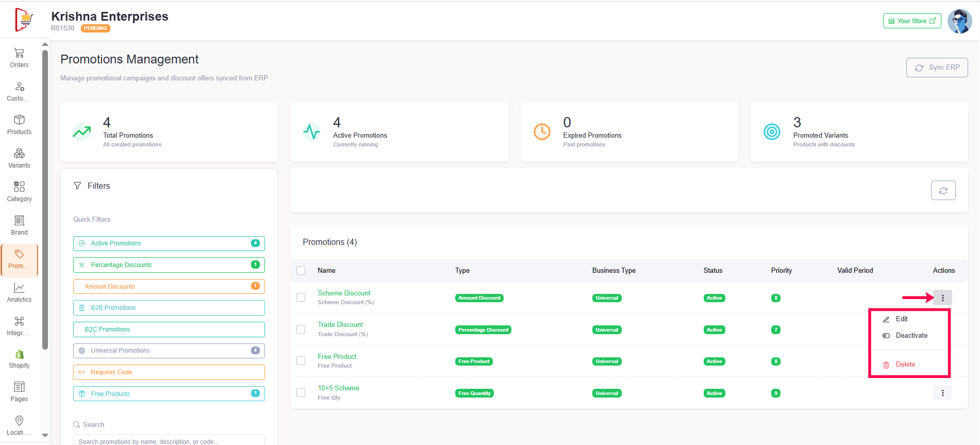Open Orders from the sidebar

[19, 58]
